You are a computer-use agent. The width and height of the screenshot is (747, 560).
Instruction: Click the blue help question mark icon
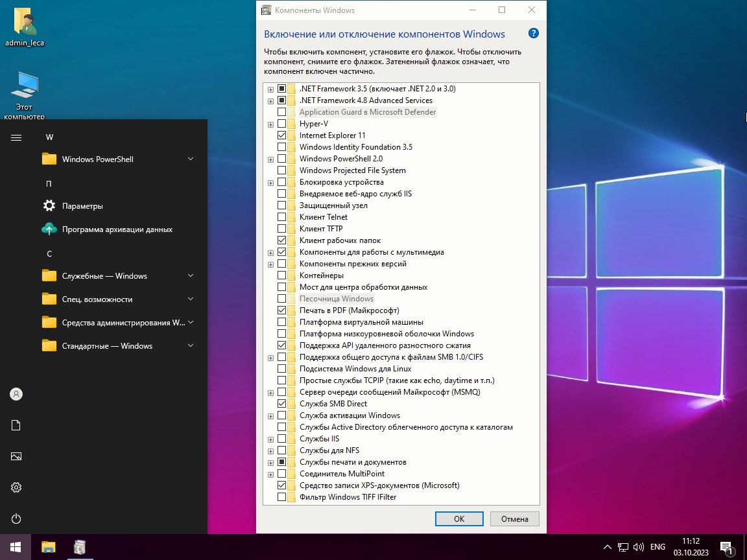coord(534,34)
